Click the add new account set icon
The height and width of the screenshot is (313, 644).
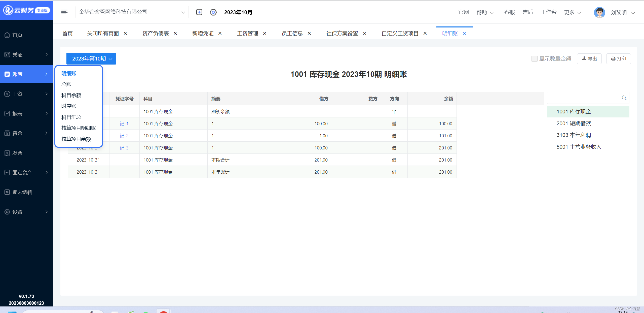pos(199,12)
